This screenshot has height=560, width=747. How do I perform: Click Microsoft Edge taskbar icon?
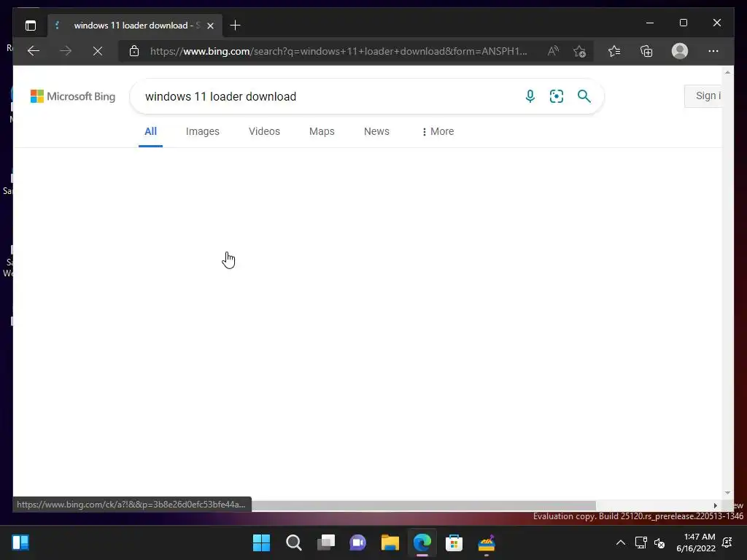pos(422,542)
